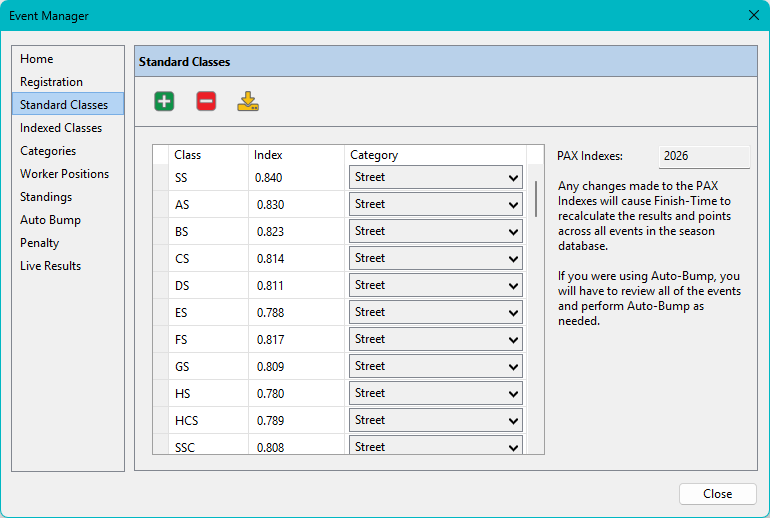Viewport: 770px width, 518px height.
Task: Open Category dropdown for ES class
Action: pos(436,312)
